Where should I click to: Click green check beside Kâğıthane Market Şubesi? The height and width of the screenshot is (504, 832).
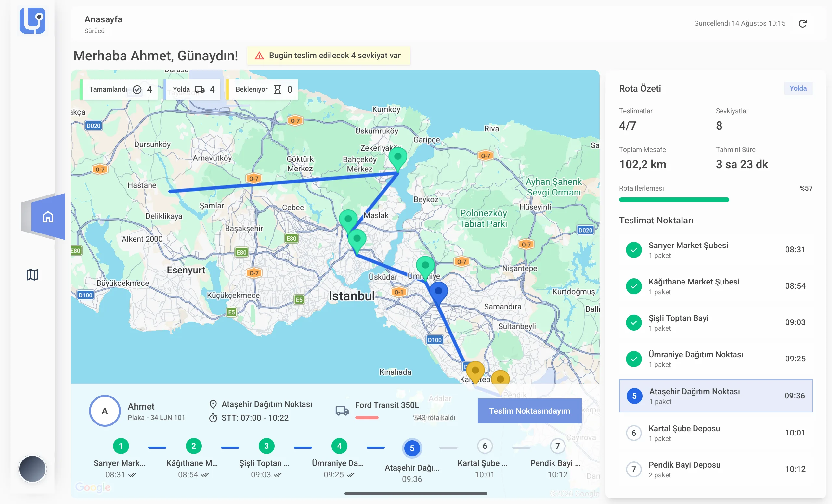[x=634, y=286]
